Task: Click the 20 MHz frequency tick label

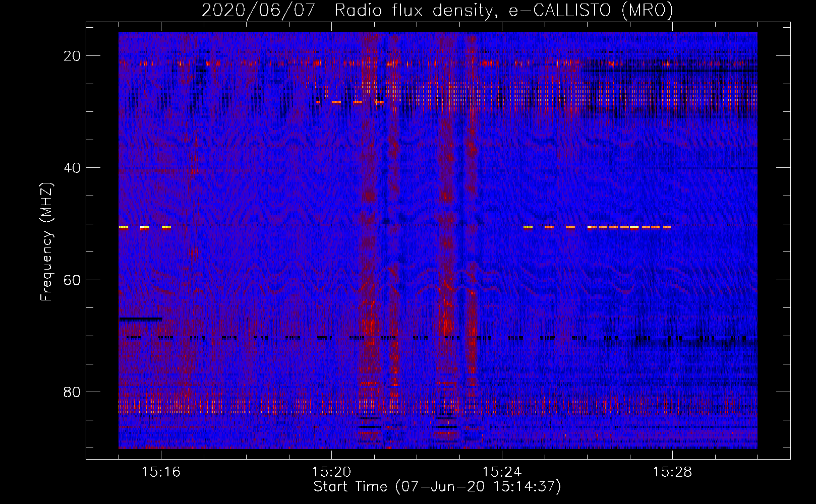Action: pos(73,56)
